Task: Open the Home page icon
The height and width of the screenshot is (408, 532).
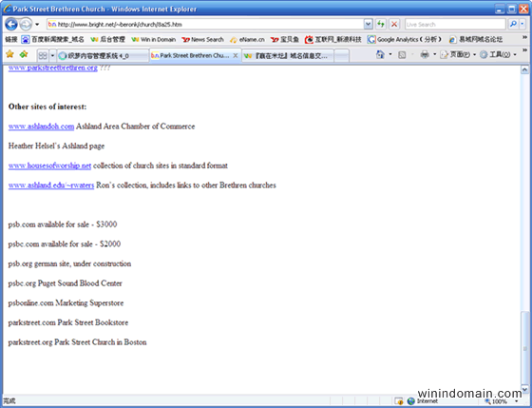Action: point(380,54)
